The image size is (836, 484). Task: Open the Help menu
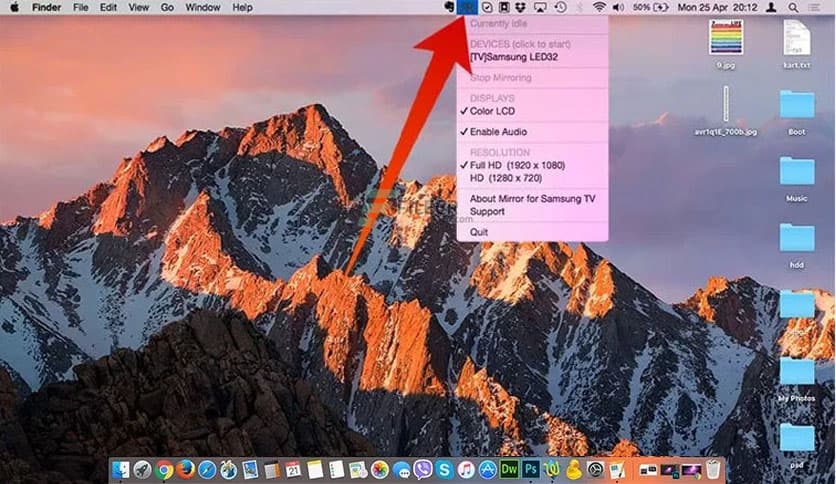click(x=242, y=7)
